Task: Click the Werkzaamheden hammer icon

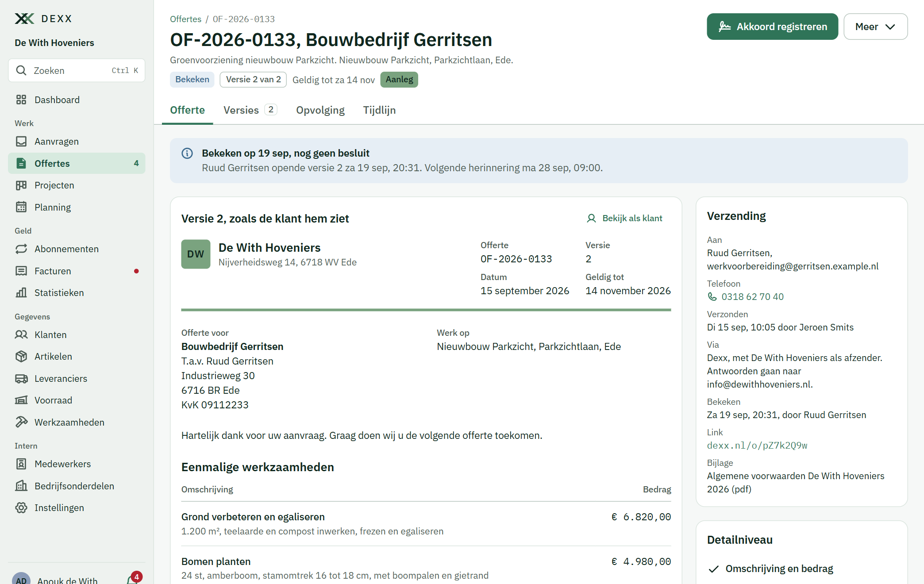Action: [21, 422]
